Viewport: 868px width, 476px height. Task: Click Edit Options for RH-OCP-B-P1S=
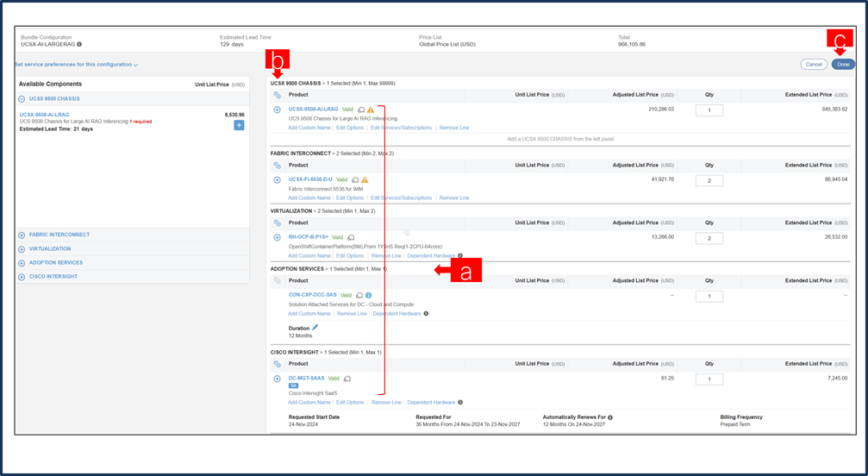pos(350,256)
